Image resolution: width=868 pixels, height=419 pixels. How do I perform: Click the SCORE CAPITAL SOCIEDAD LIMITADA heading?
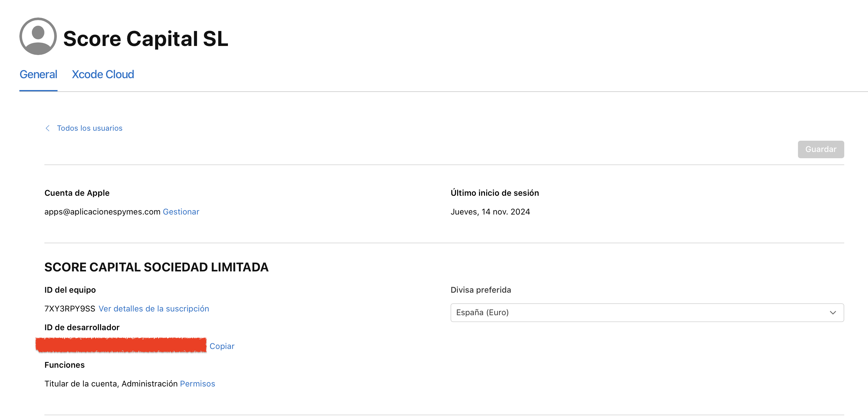[x=156, y=267]
